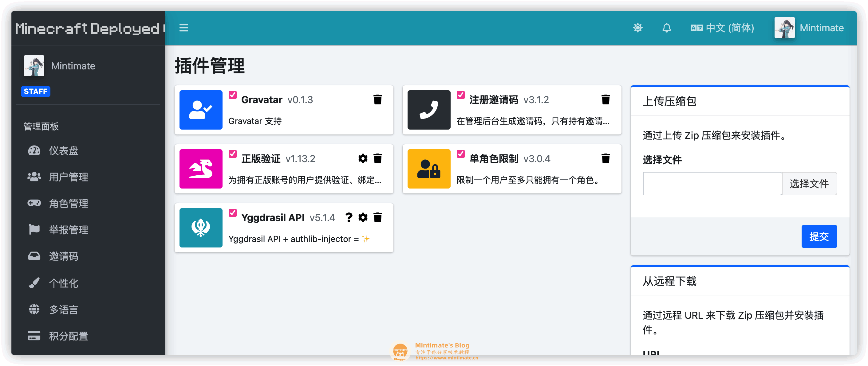Delete the Yggdrasil API plugin
This screenshot has width=868, height=366.
point(378,217)
